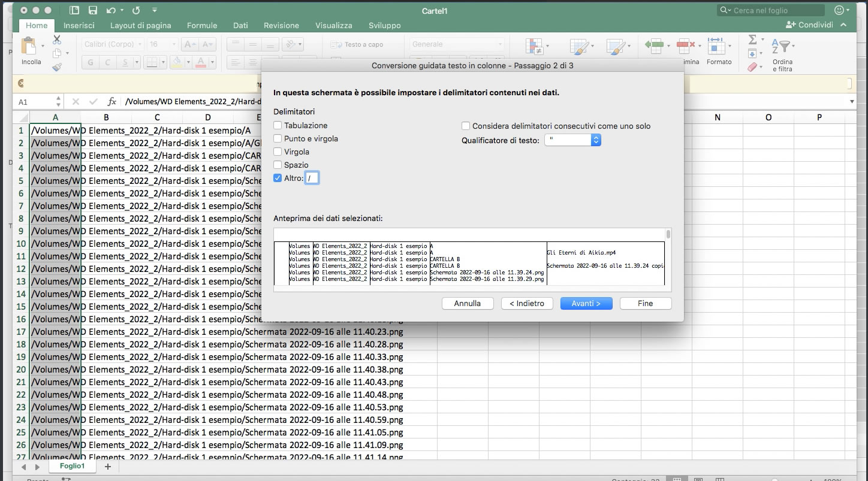Switch to the Revisione tab
Screen dimensions: 868x481
(x=281, y=25)
